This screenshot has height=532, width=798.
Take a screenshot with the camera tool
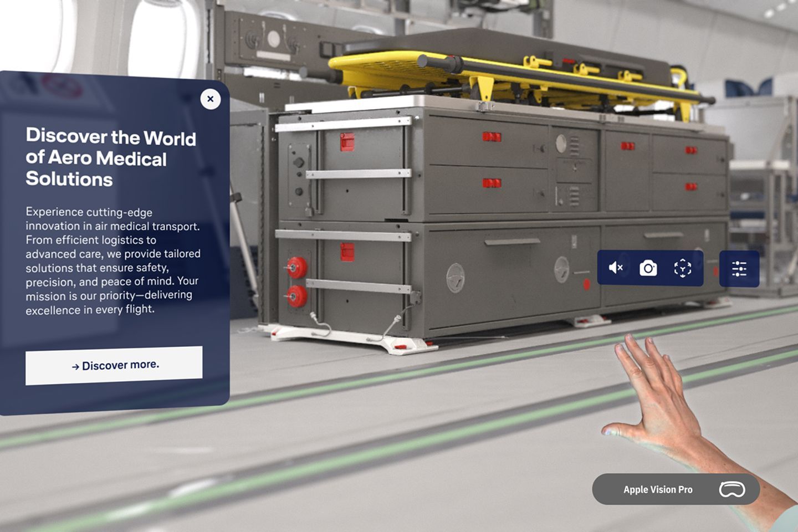click(x=648, y=268)
